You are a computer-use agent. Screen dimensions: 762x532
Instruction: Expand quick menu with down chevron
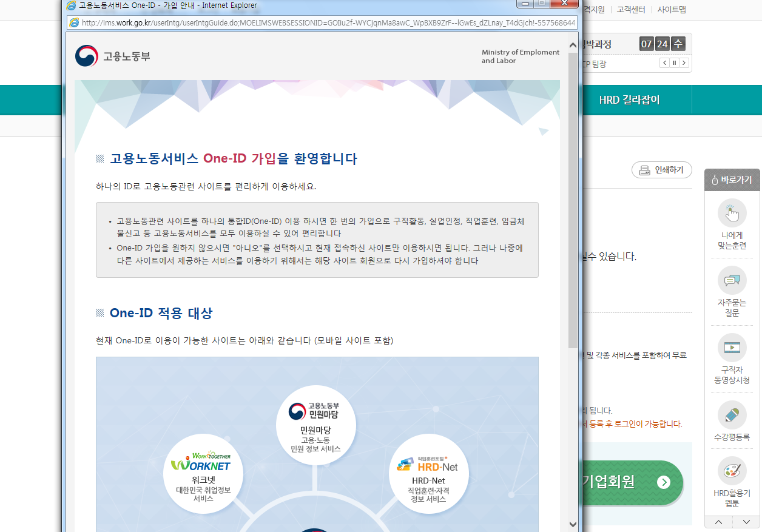pyautogui.click(x=746, y=522)
